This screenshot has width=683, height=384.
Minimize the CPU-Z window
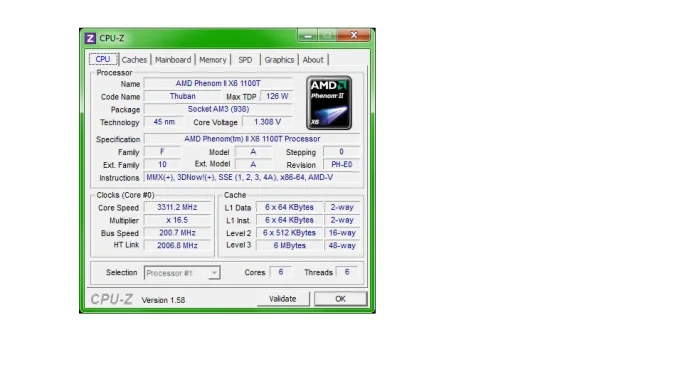(308, 35)
